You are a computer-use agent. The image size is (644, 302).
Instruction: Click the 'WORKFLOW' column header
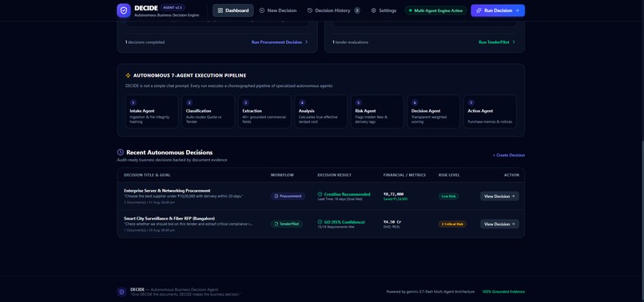pyautogui.click(x=282, y=175)
